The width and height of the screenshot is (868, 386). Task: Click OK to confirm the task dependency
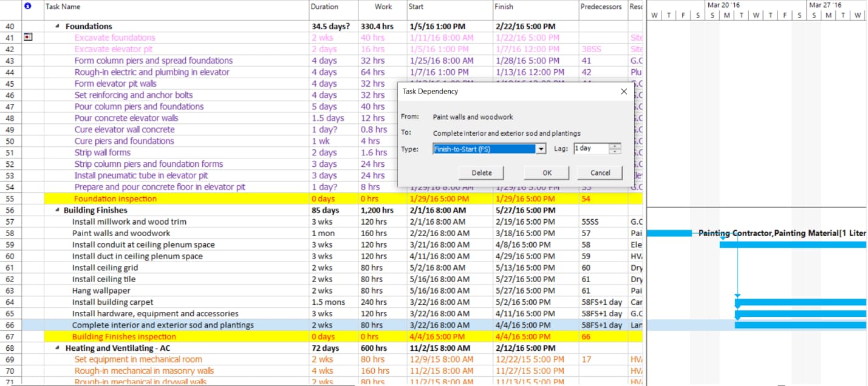click(x=545, y=172)
